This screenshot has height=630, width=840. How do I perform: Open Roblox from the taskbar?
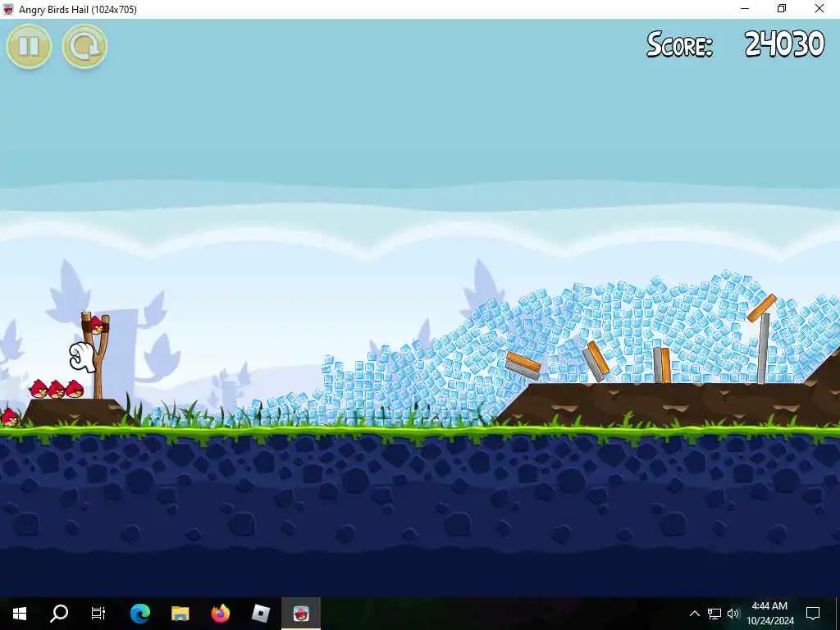261,613
